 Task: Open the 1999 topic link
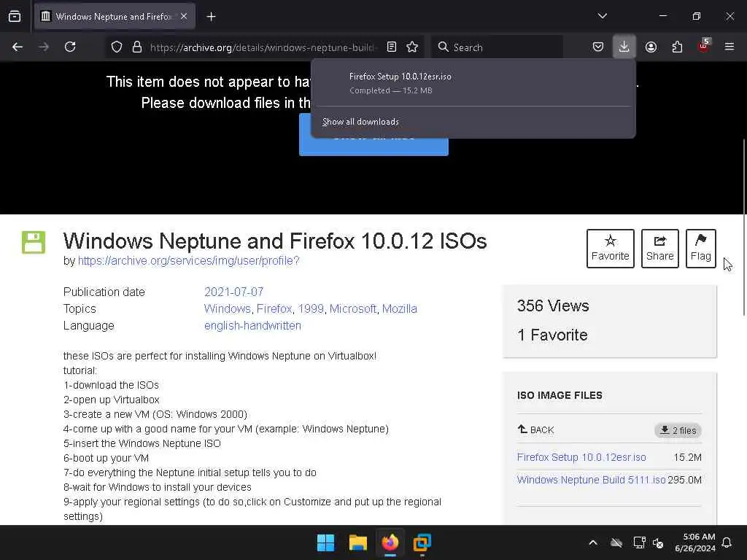pos(311,308)
